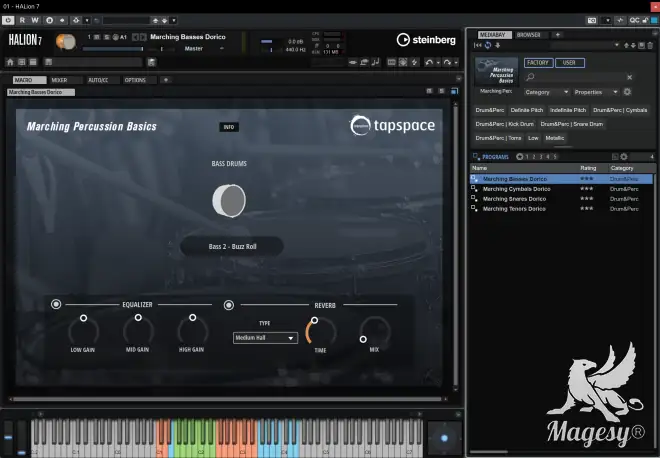Open the Category dropdown

point(547,92)
